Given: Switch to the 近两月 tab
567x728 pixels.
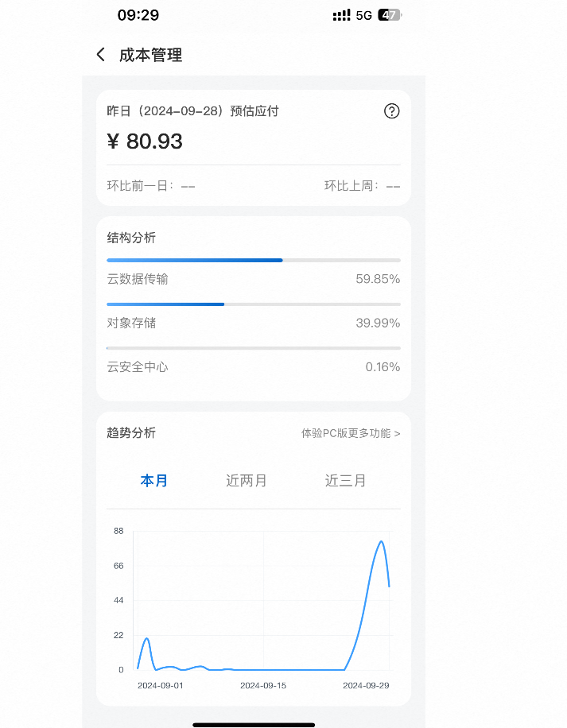Looking at the screenshot, I should coord(246,481).
